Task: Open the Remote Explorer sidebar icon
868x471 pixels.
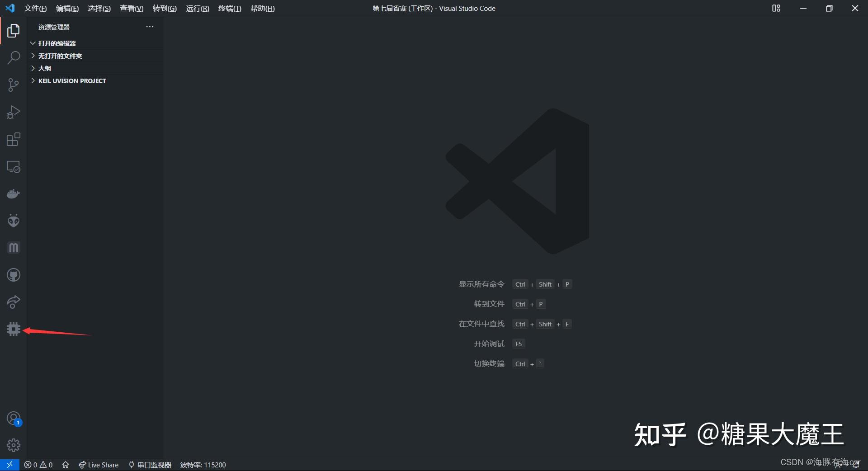Action: click(x=14, y=166)
